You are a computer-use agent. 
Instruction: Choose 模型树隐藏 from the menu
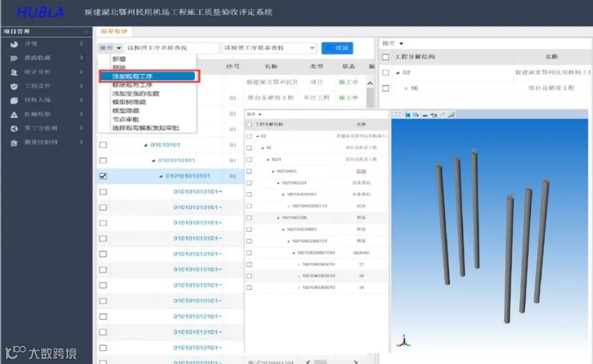129,102
